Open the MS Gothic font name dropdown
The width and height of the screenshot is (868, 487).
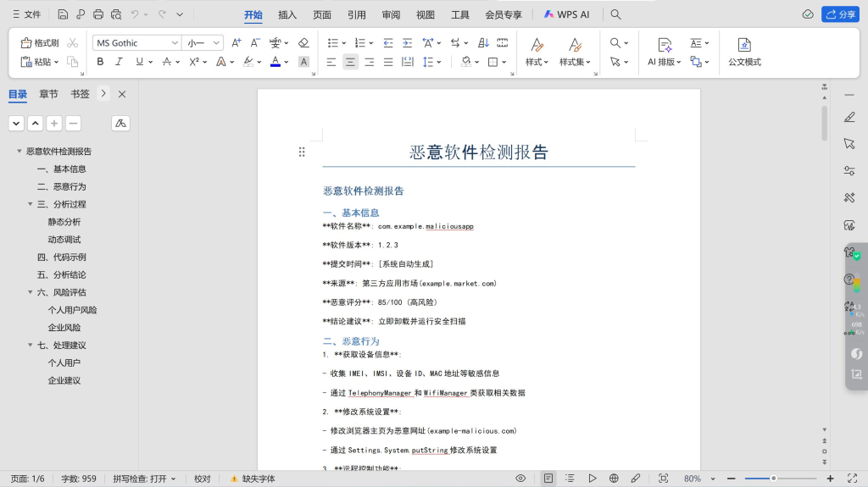[x=175, y=42]
